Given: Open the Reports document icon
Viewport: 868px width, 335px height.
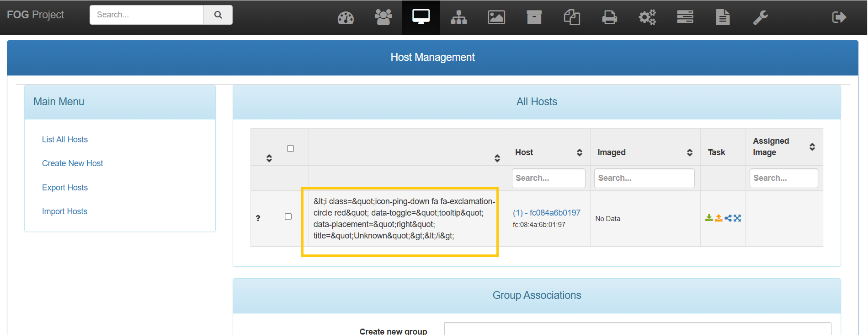Looking at the screenshot, I should pyautogui.click(x=723, y=17).
